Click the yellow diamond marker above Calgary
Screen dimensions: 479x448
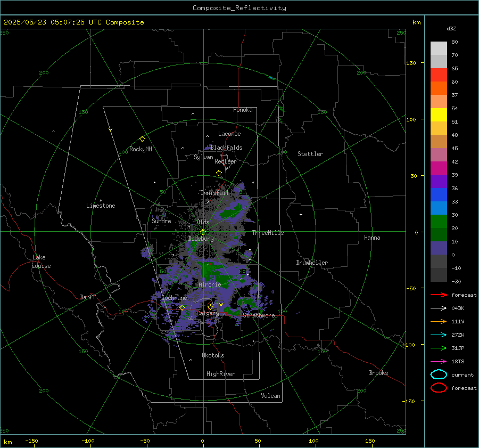click(x=210, y=307)
